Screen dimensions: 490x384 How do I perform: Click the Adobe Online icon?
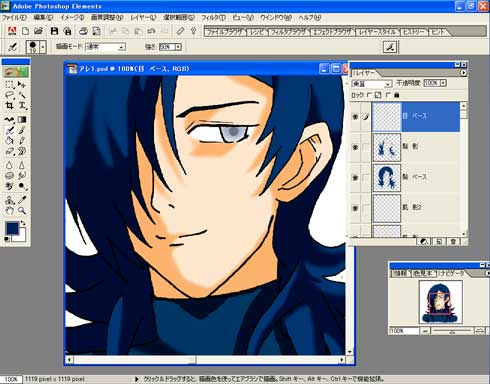point(12,31)
